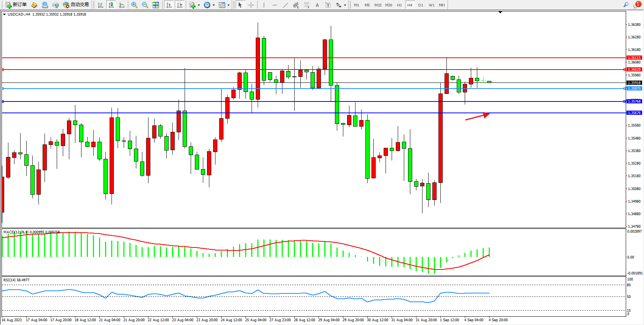Pick the horizontal line drawing tool
This screenshot has width=644, height=325.
(x=275, y=5)
